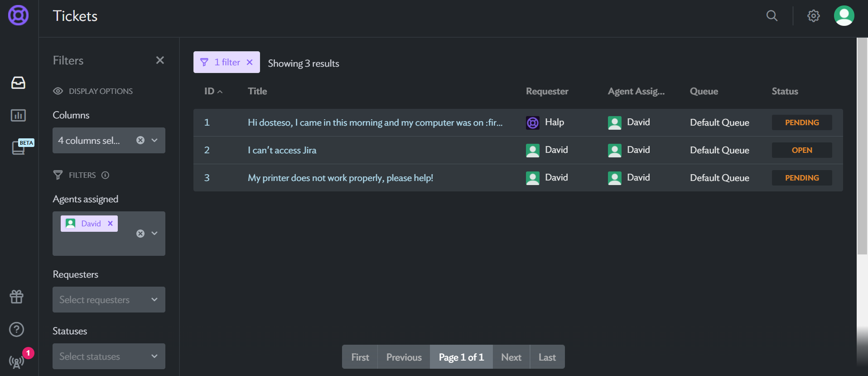Open the help question mark icon
The height and width of the screenshot is (376, 868).
[17, 329]
